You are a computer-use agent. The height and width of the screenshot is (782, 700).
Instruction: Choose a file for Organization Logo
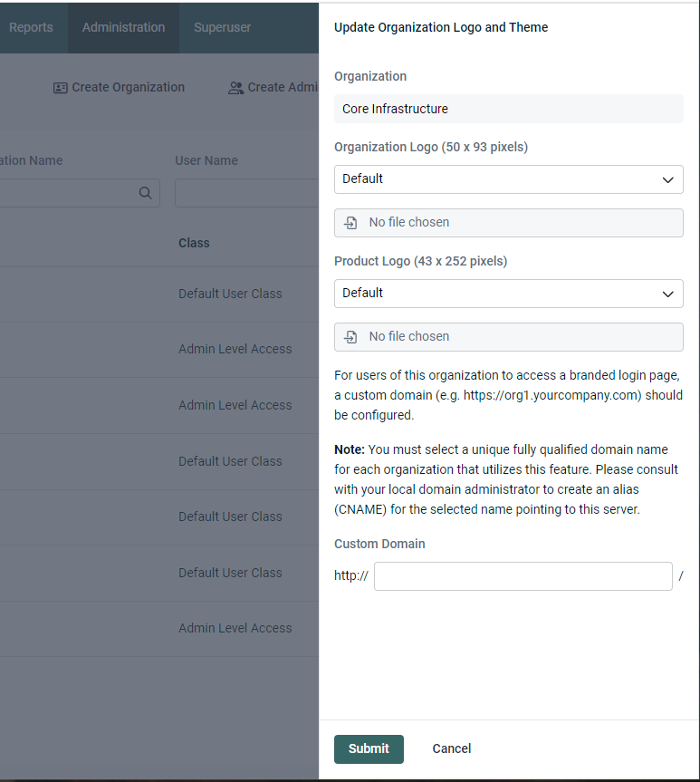pos(509,223)
